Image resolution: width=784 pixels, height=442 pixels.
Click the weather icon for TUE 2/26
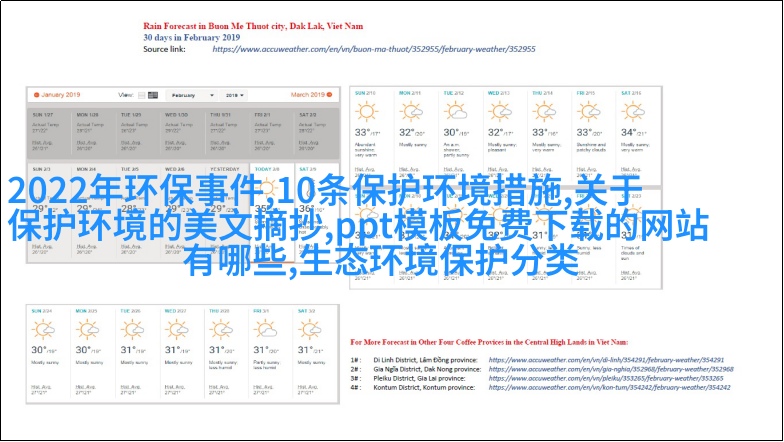click(132, 330)
